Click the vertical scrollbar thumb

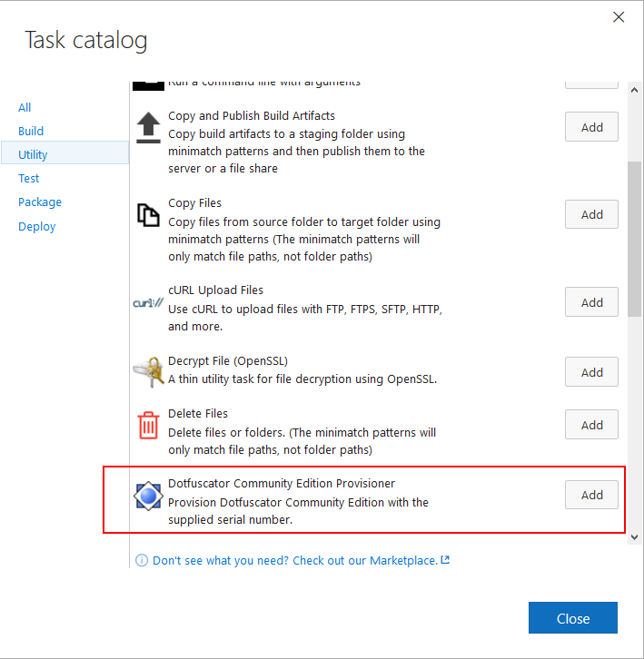[634, 239]
